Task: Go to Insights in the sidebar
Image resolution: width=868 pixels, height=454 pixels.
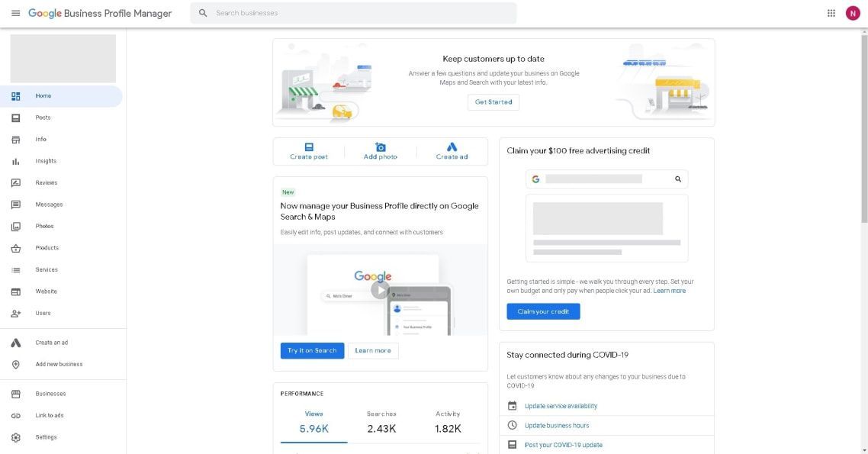Action: pyautogui.click(x=61, y=161)
